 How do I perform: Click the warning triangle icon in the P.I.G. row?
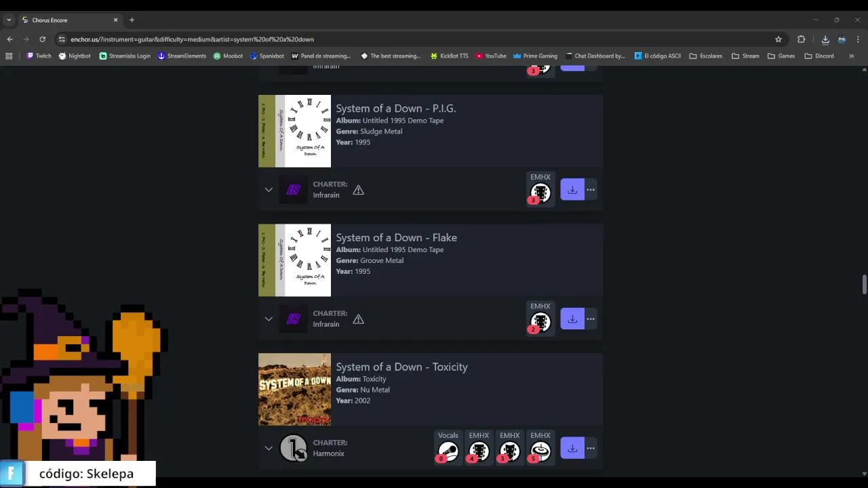pos(358,190)
